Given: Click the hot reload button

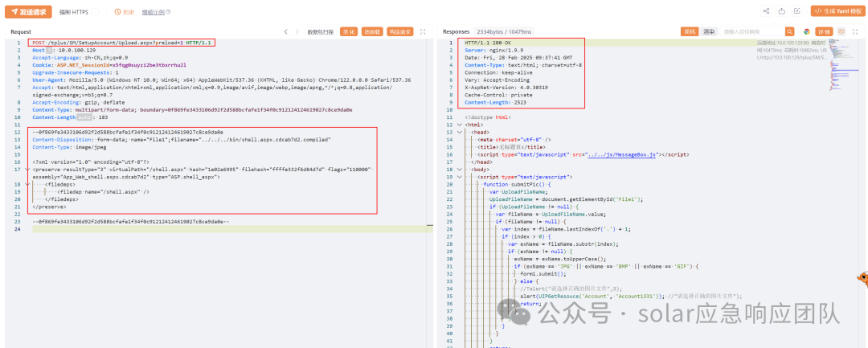Looking at the screenshot, I should [x=372, y=31].
